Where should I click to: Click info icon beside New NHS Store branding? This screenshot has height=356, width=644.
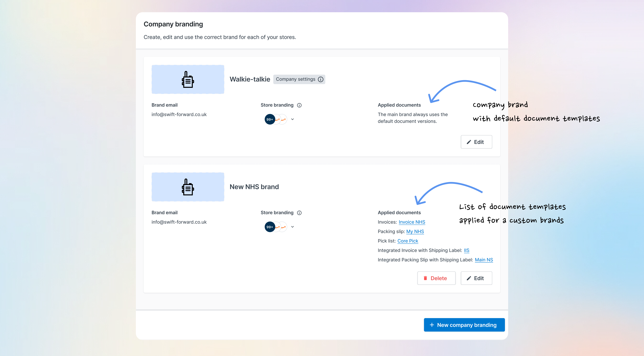pos(299,213)
